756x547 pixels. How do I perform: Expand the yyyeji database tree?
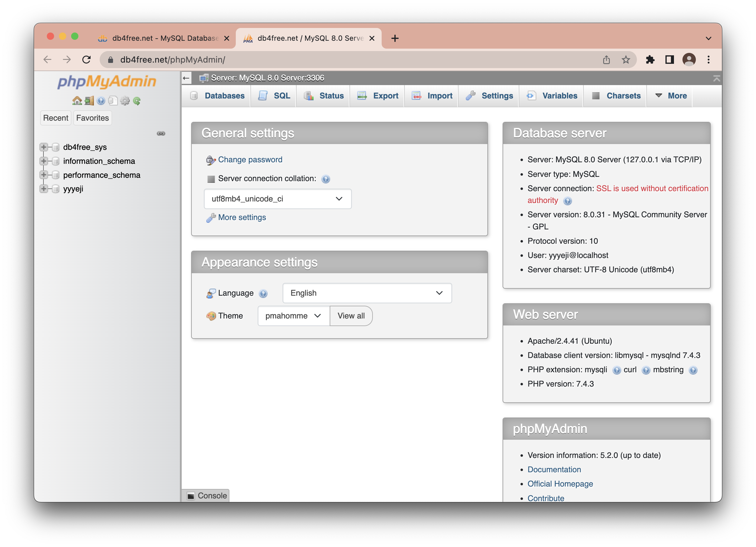tap(44, 189)
